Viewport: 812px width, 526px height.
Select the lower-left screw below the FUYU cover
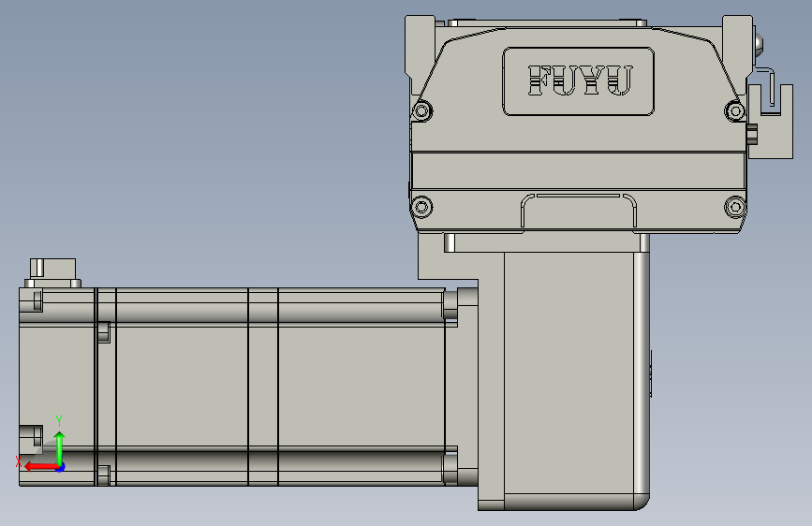point(421,207)
